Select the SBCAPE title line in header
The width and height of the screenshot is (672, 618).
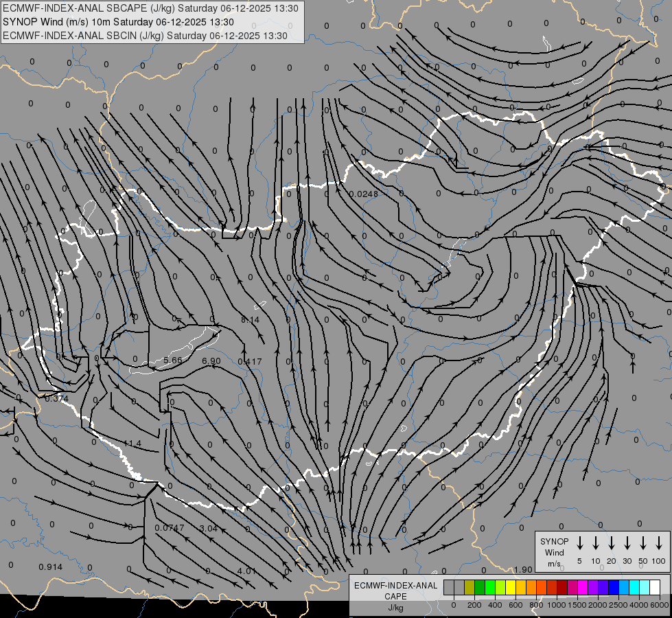(x=150, y=8)
